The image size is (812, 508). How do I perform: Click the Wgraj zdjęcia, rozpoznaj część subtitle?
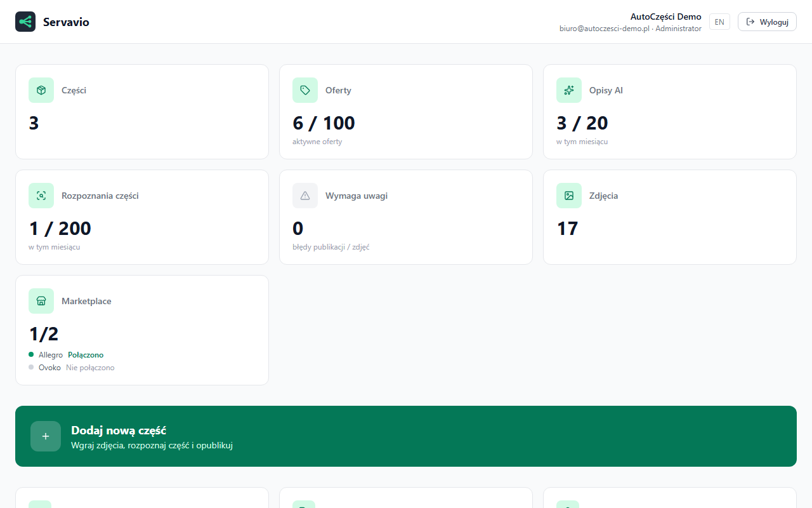[152, 445]
